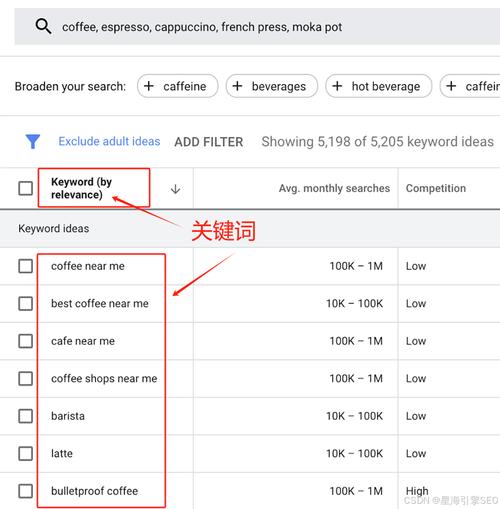Click the keyword best coffee near me
Screen dimensions: 500x509
100,304
